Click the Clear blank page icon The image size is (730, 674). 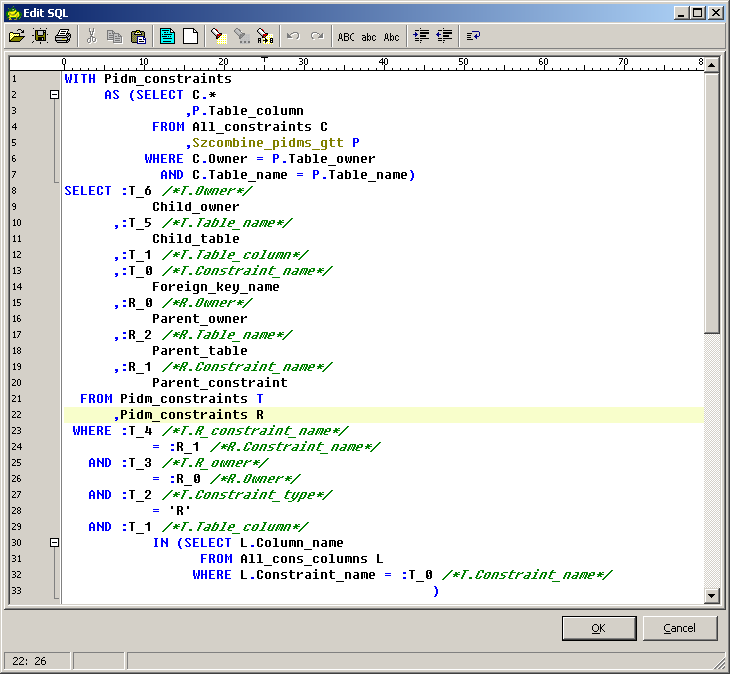coord(189,36)
